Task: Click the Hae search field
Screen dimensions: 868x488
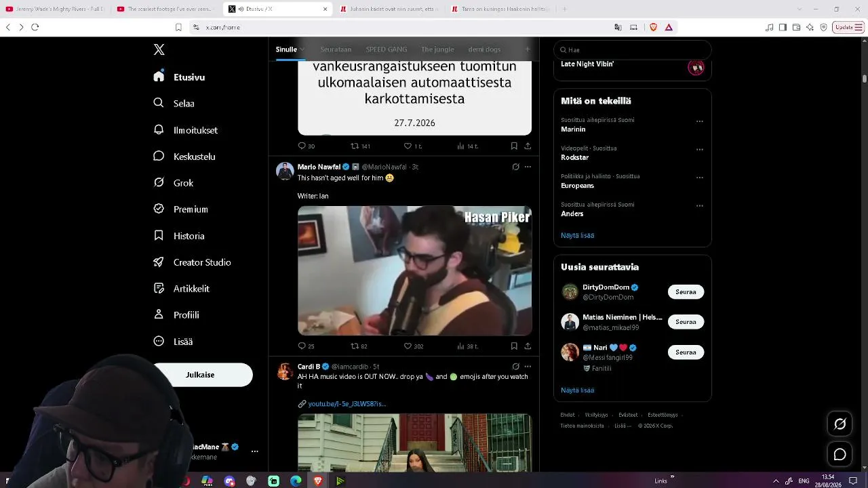Action: tap(633, 49)
